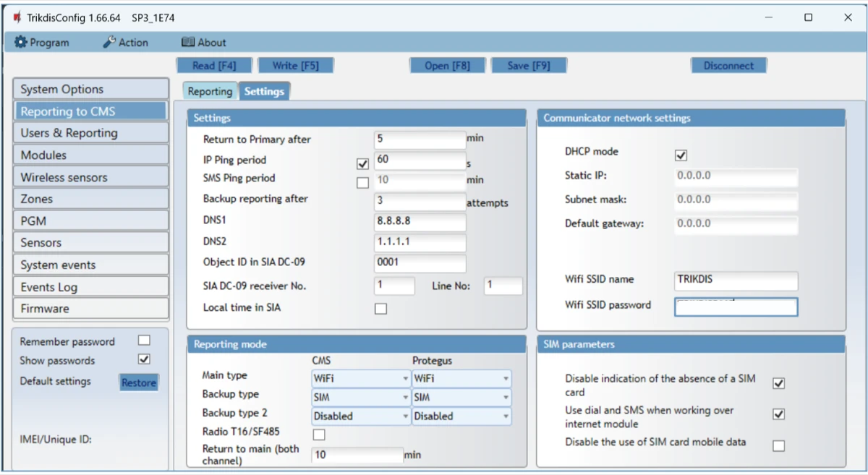Enable the SMS Ping period checkbox
Screen dimensions: 868x475
point(363,183)
